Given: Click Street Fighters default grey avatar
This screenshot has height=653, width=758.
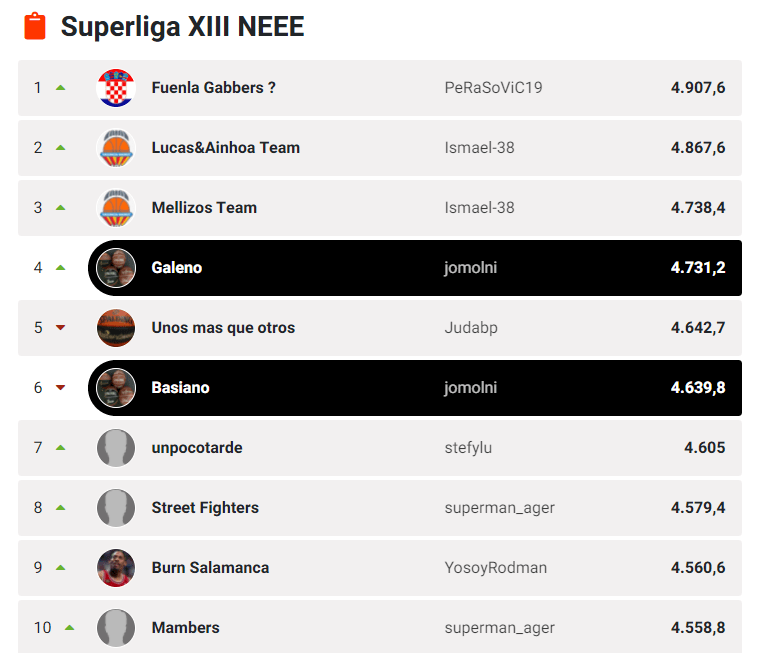Looking at the screenshot, I should 116,508.
